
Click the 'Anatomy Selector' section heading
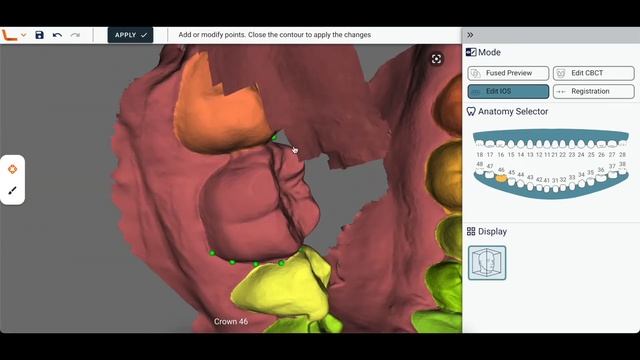pyautogui.click(x=513, y=111)
